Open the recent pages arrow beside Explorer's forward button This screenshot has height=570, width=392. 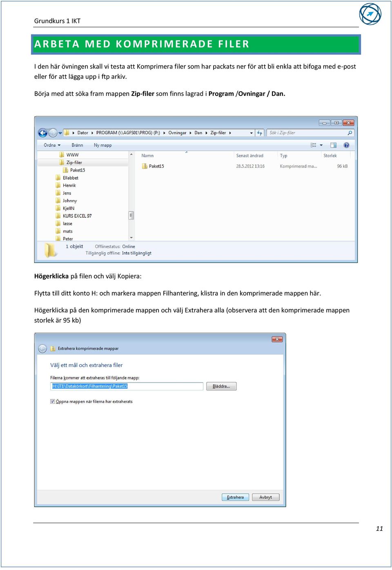click(x=60, y=133)
